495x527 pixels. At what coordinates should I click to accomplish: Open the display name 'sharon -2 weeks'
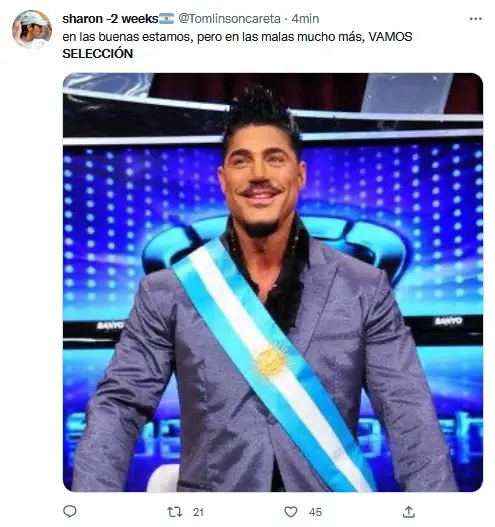point(110,18)
